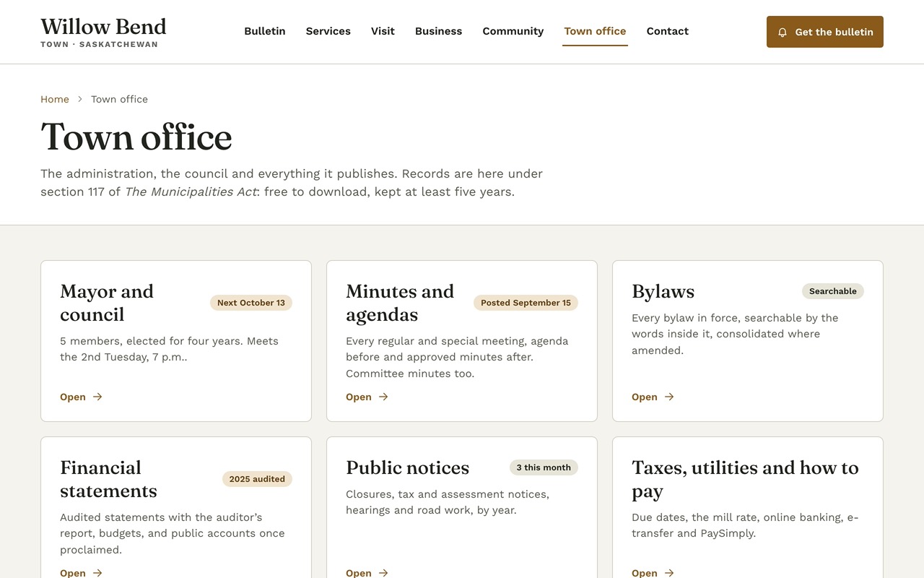Click the arrow icon in Minutes and agendas card

tap(383, 397)
